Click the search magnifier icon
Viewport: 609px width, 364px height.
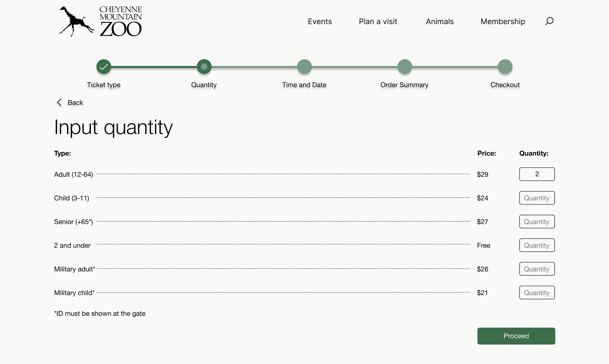click(x=549, y=21)
